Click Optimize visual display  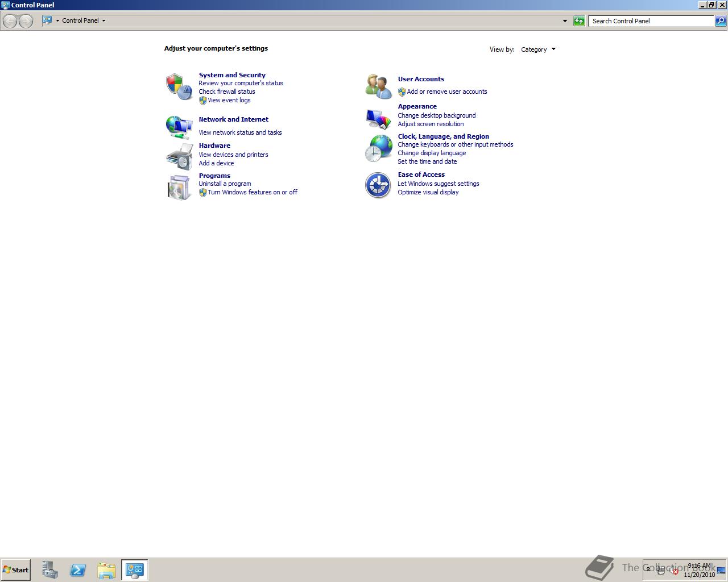tap(428, 192)
